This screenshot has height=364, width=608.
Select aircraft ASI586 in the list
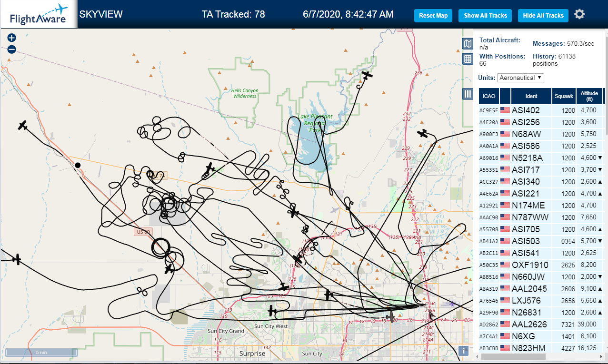click(x=541, y=146)
